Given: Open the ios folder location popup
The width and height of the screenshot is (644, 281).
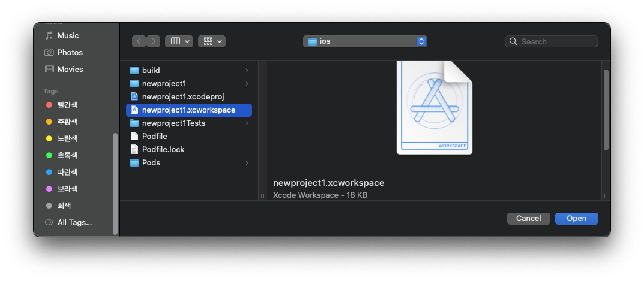Looking at the screenshot, I should coord(365,41).
